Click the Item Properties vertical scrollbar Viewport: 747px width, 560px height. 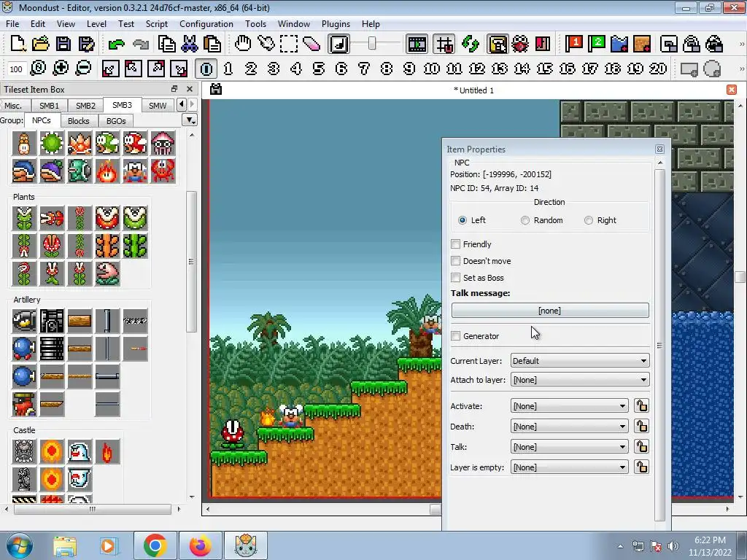coord(659,345)
